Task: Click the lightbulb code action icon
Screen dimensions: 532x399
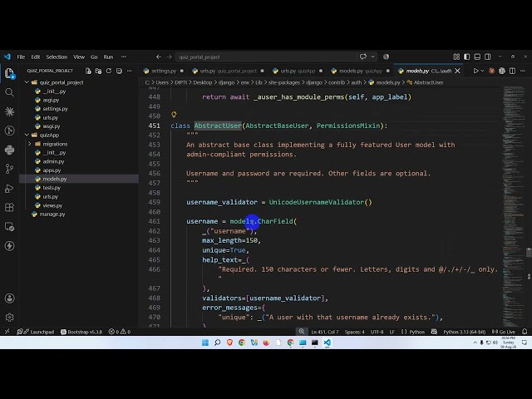Action: [x=174, y=115]
